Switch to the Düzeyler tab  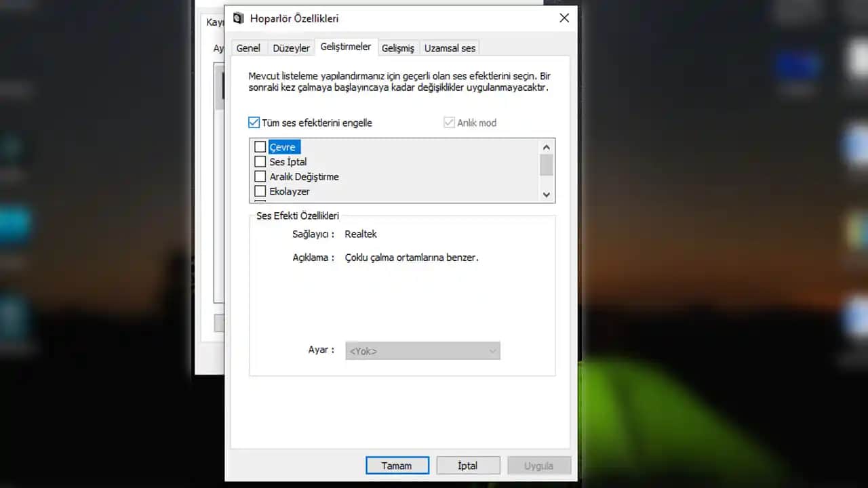pyautogui.click(x=291, y=47)
